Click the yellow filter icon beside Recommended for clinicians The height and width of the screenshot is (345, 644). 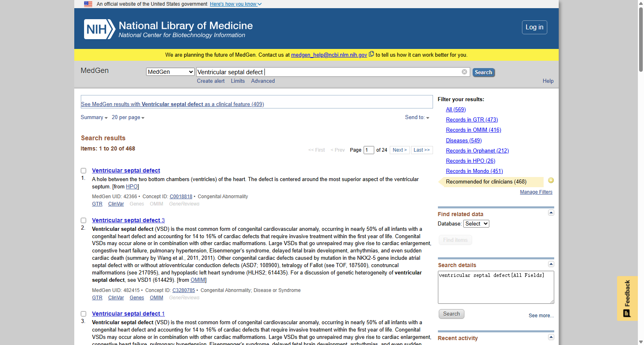(551, 180)
